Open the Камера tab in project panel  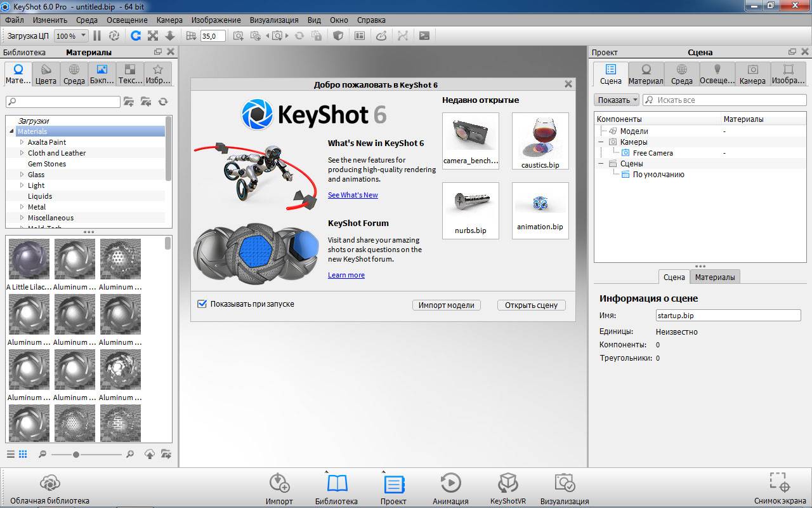(x=752, y=74)
